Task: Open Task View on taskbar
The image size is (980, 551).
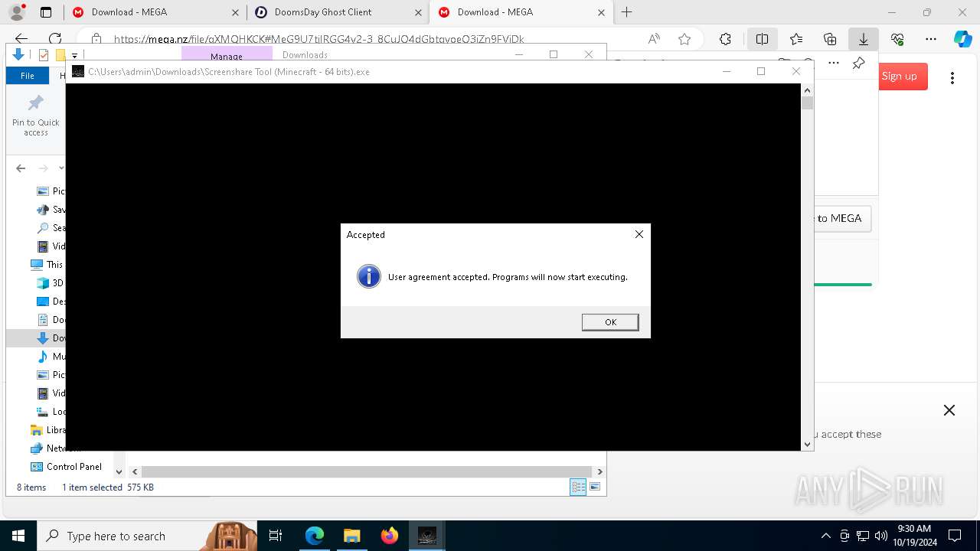Action: (276, 536)
